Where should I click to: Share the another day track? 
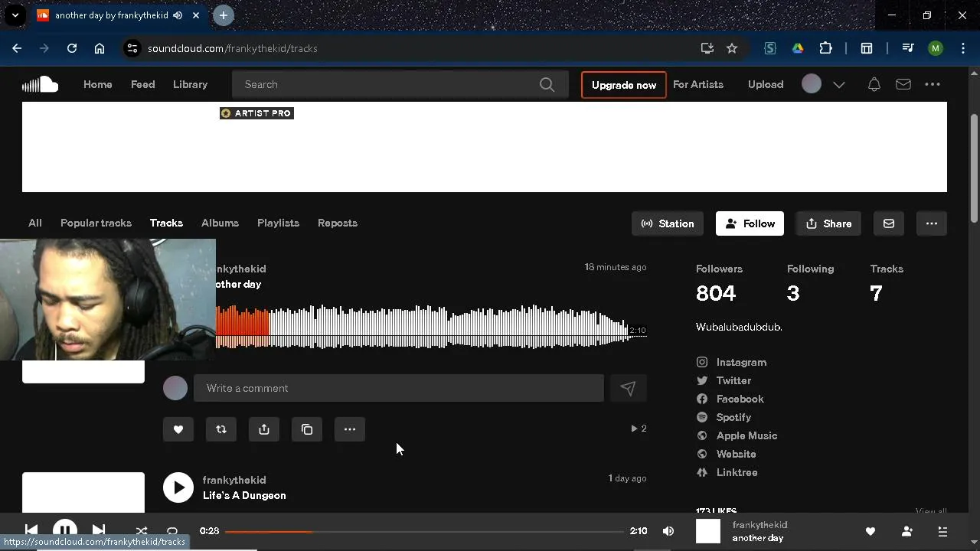pyautogui.click(x=264, y=429)
